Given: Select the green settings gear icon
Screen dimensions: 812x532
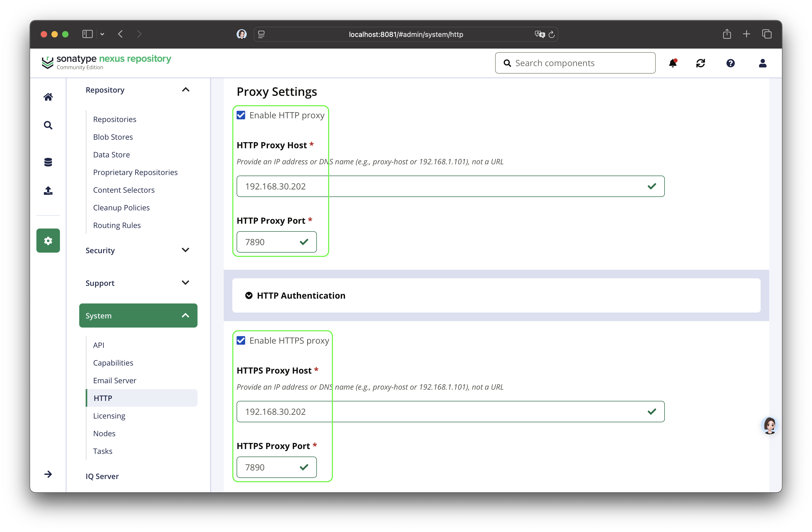Looking at the screenshot, I should tap(48, 241).
